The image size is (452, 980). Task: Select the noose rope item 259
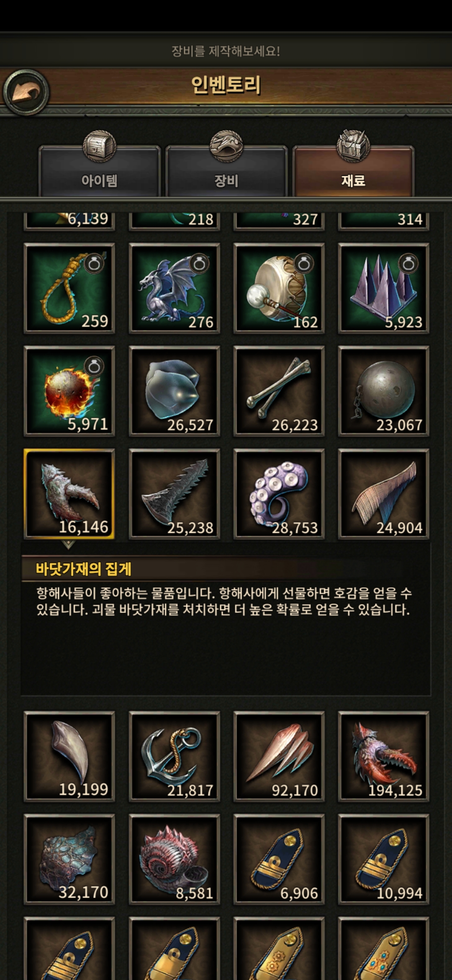(x=69, y=288)
